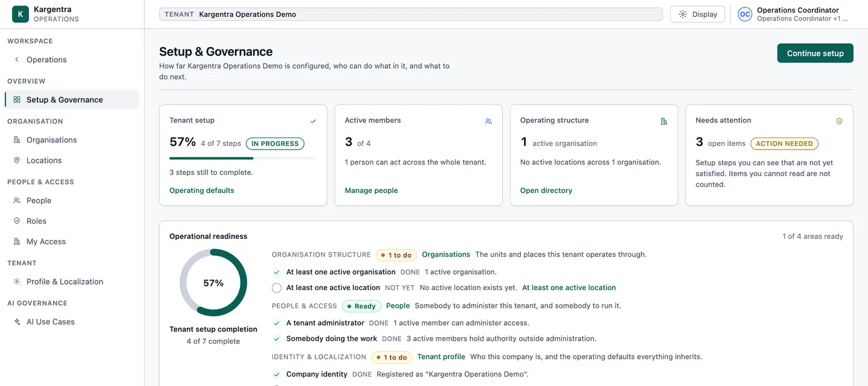Click the IN PROGRESS status badge
This screenshot has width=868, height=386.
pyautogui.click(x=275, y=144)
